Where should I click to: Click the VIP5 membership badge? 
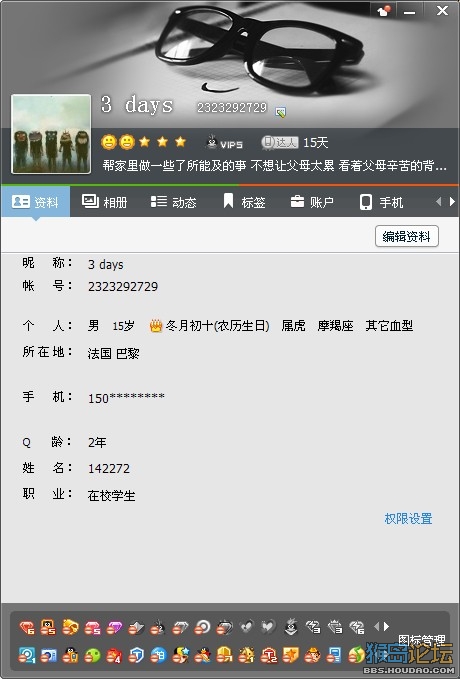(224, 142)
